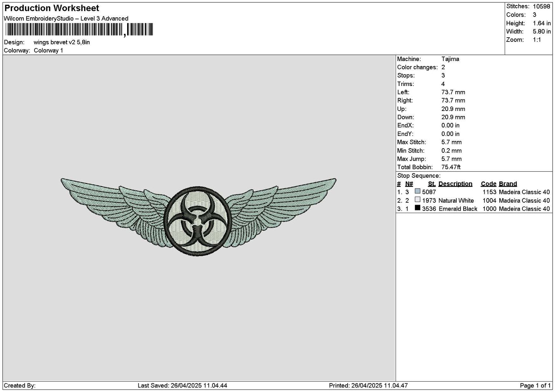Click the Left value '73.7 mm'
Screen dimensions: 555x392
(453, 93)
